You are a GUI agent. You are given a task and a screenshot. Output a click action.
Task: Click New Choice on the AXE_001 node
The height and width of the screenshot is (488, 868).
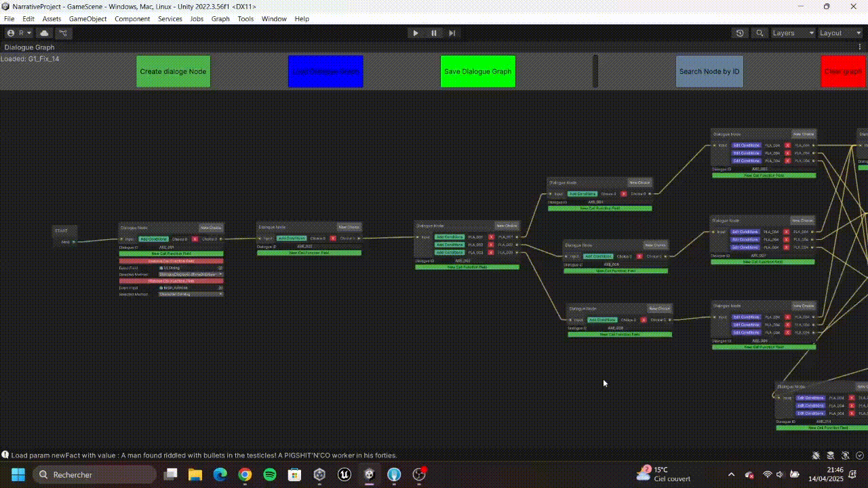[211, 228]
